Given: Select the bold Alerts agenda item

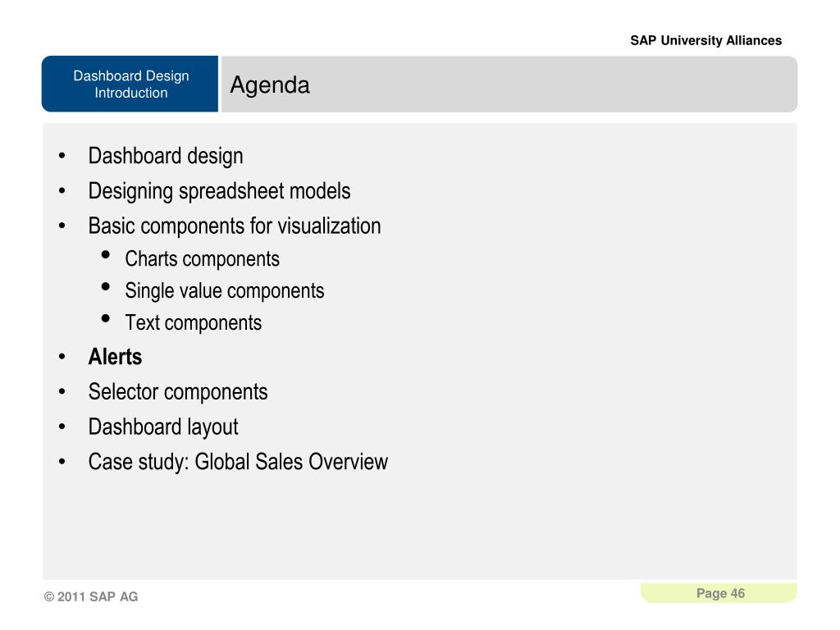Looking at the screenshot, I should pos(115,357).
